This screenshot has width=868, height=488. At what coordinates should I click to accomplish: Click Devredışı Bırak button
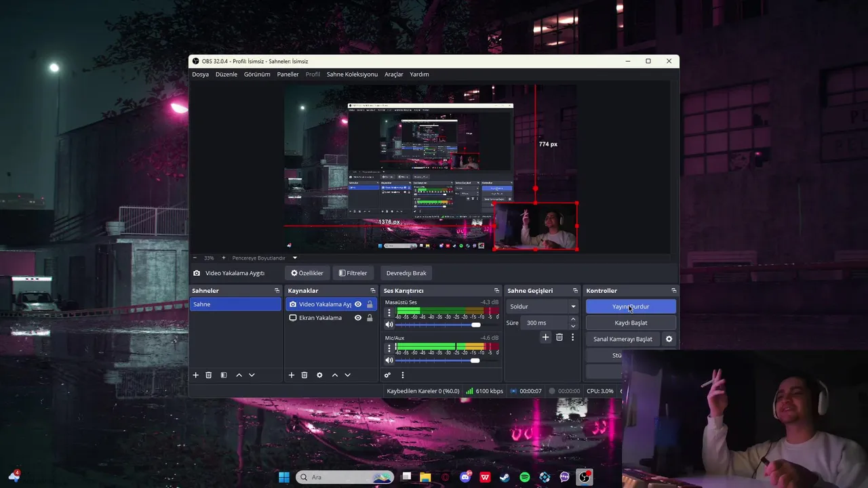406,273
